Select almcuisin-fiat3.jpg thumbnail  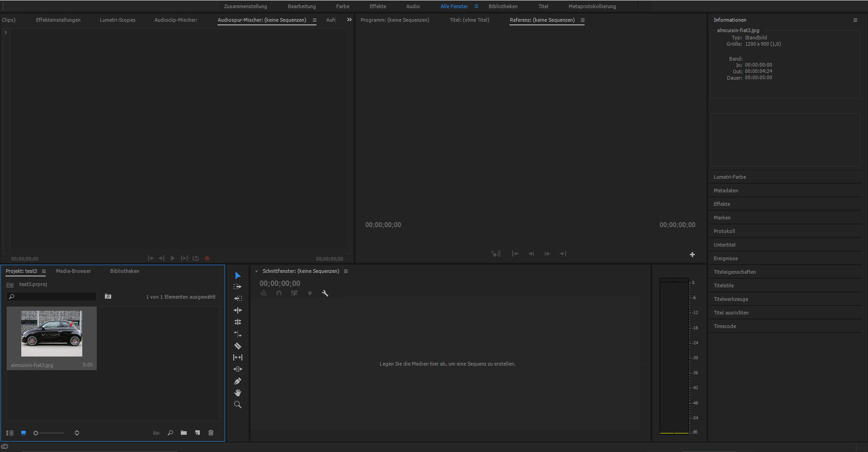pyautogui.click(x=52, y=333)
